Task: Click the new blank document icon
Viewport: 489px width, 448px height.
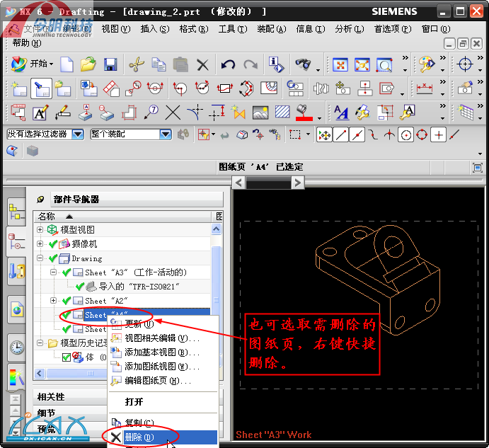Action: [67, 65]
